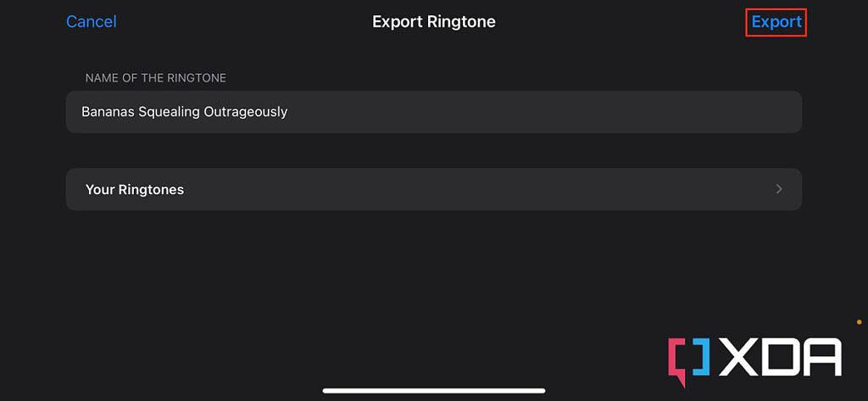Click the Export Ringtone title
868x401 pixels.
[x=433, y=22]
